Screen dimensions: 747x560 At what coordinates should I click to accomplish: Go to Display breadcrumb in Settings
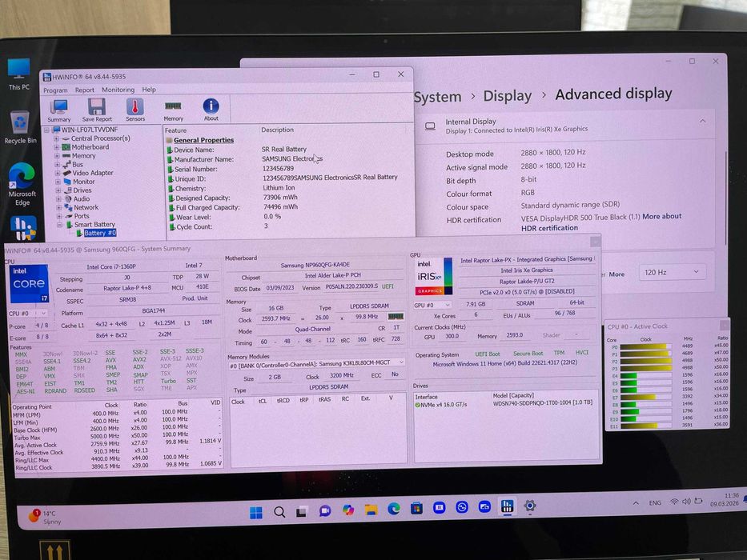(x=508, y=96)
